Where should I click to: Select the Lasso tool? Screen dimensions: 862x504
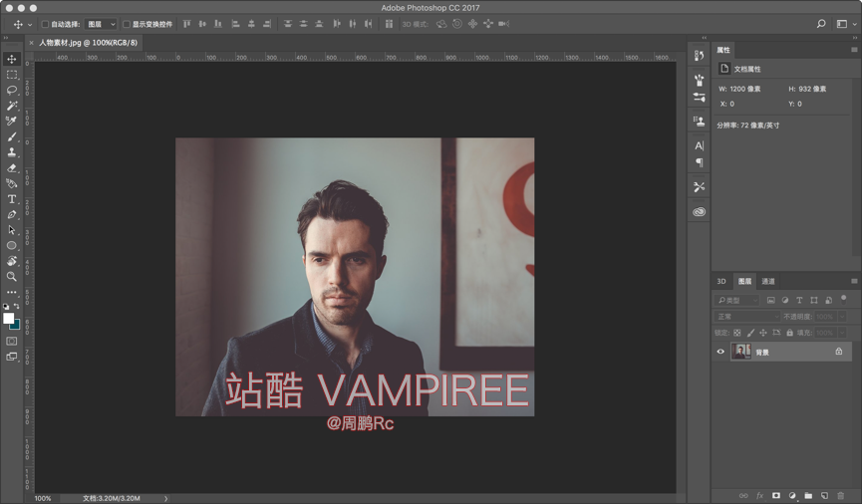coord(12,90)
